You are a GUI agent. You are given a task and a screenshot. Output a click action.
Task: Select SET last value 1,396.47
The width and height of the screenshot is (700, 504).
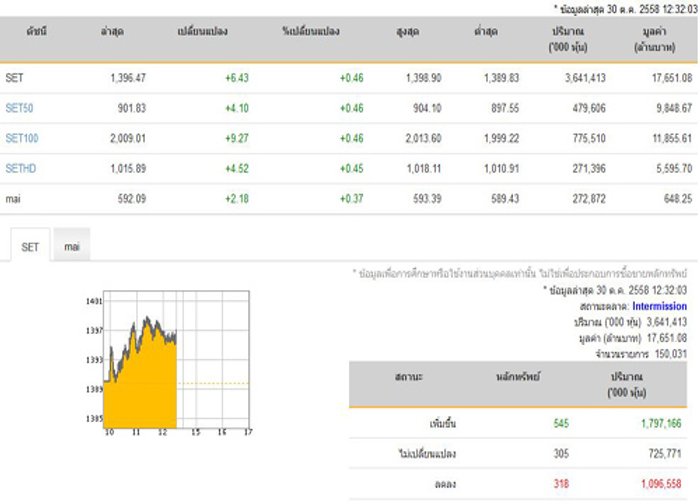[x=128, y=78]
